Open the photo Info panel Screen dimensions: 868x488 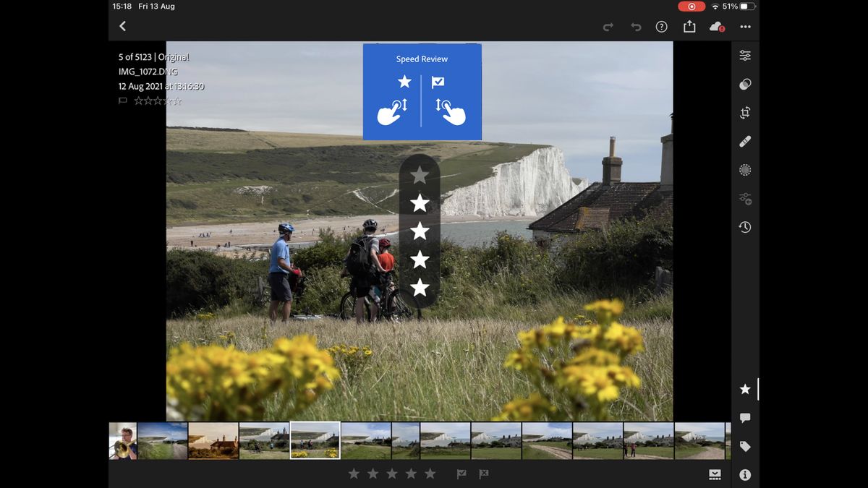(x=744, y=475)
